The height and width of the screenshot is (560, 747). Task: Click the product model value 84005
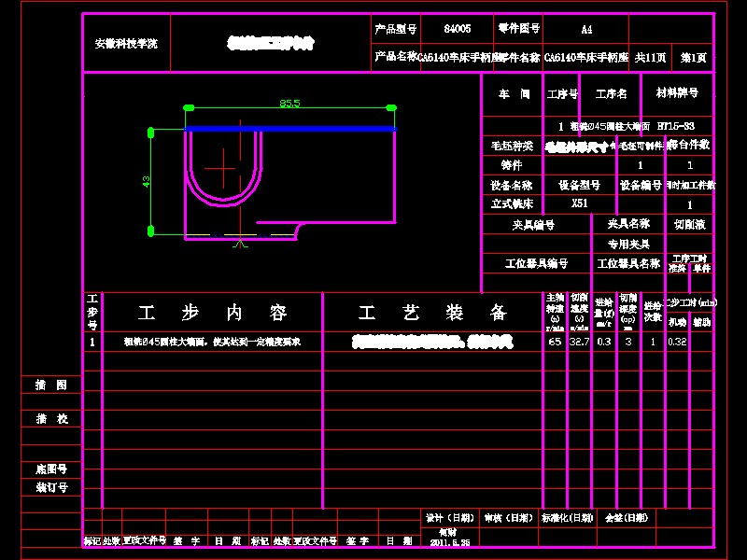(x=458, y=29)
